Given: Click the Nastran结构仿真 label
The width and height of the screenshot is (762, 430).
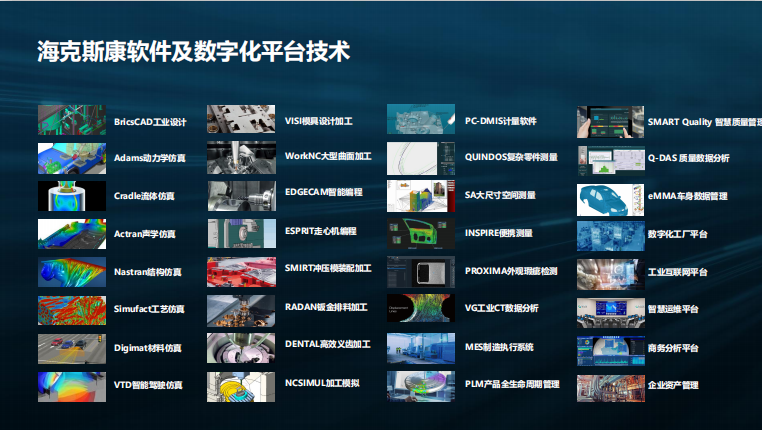Looking at the screenshot, I should pyautogui.click(x=148, y=272).
